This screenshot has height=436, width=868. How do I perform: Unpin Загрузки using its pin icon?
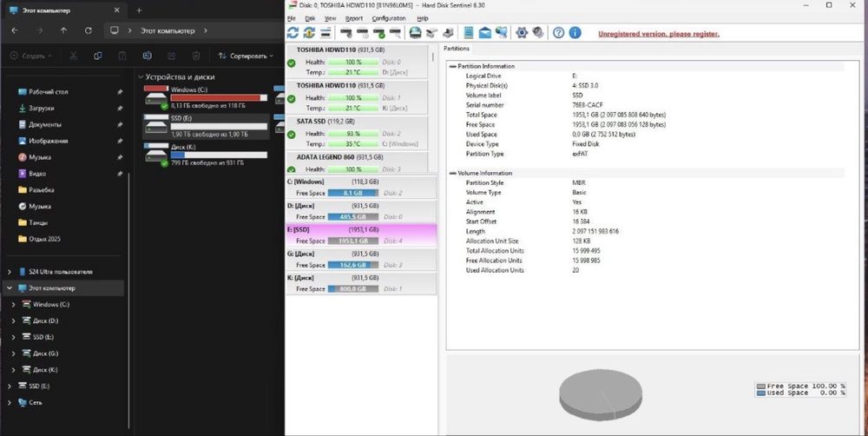tap(120, 108)
